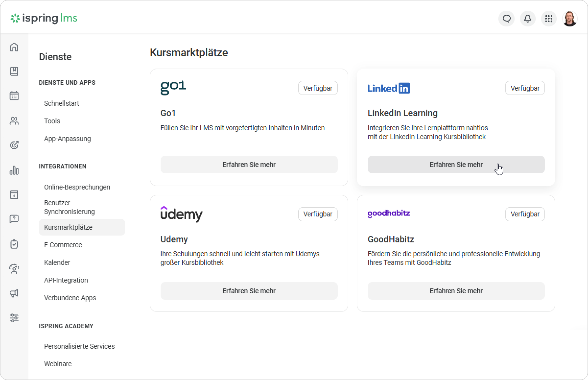Open the home icon in the left rail

pyautogui.click(x=14, y=47)
